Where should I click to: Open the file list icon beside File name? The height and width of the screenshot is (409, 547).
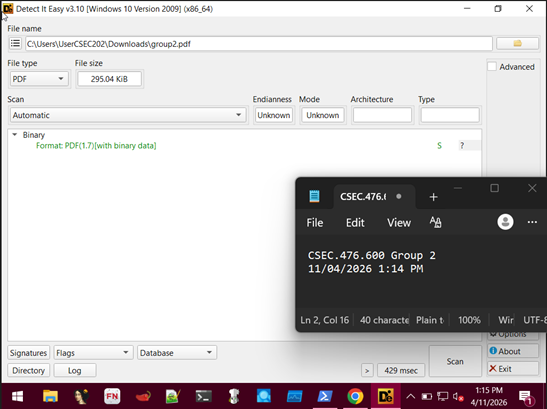click(x=15, y=44)
